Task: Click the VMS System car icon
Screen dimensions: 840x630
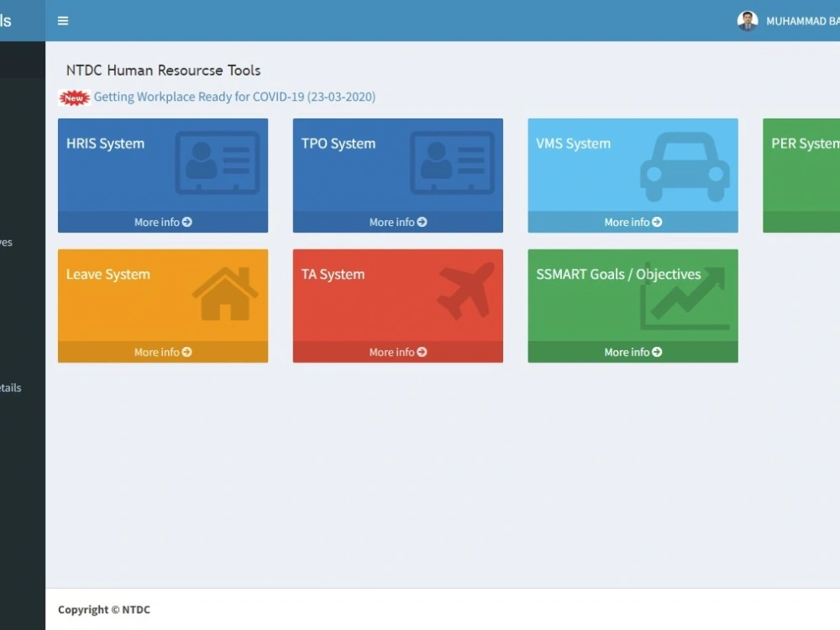Action: click(685, 166)
